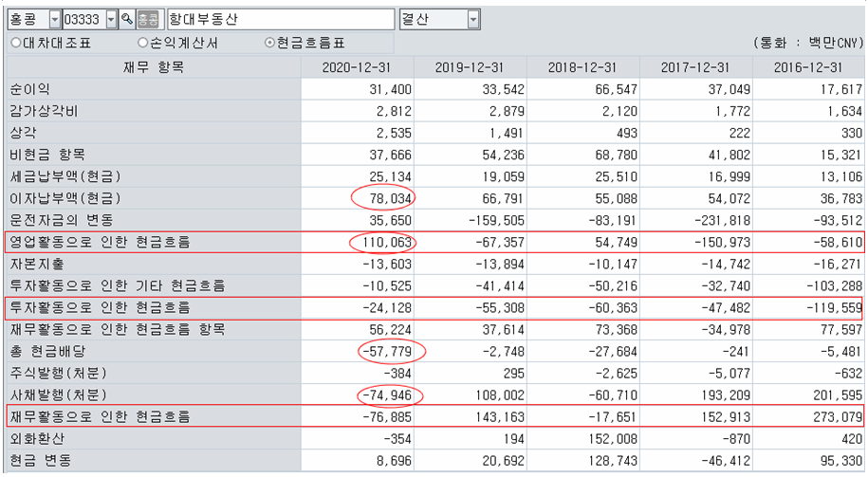The image size is (868, 477).
Task: Click the magnifier search icon
Action: click(126, 20)
